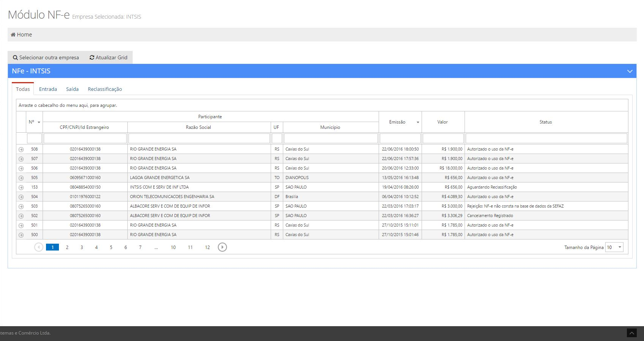Collapse the NFe - INTSIS panel chevron
Screen dimensions: 644x341
(x=630, y=71)
